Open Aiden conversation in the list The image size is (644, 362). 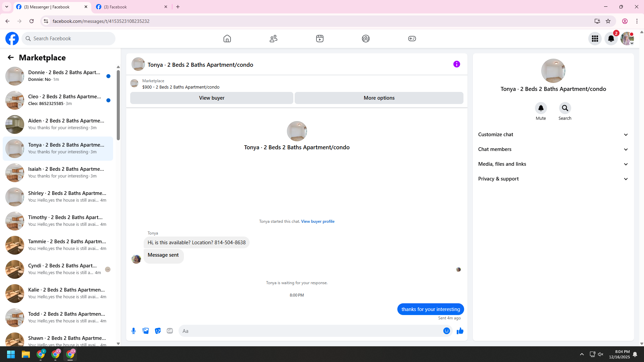(x=58, y=124)
